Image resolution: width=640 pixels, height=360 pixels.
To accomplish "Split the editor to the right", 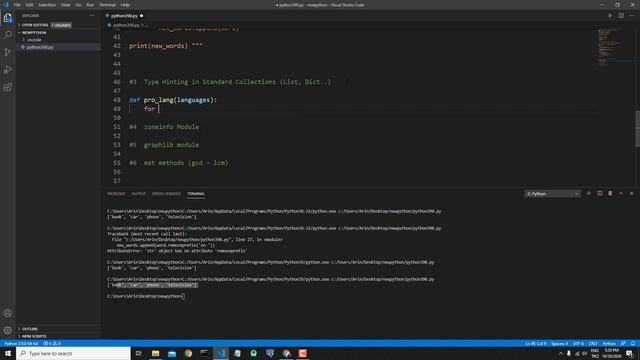I will [x=621, y=16].
